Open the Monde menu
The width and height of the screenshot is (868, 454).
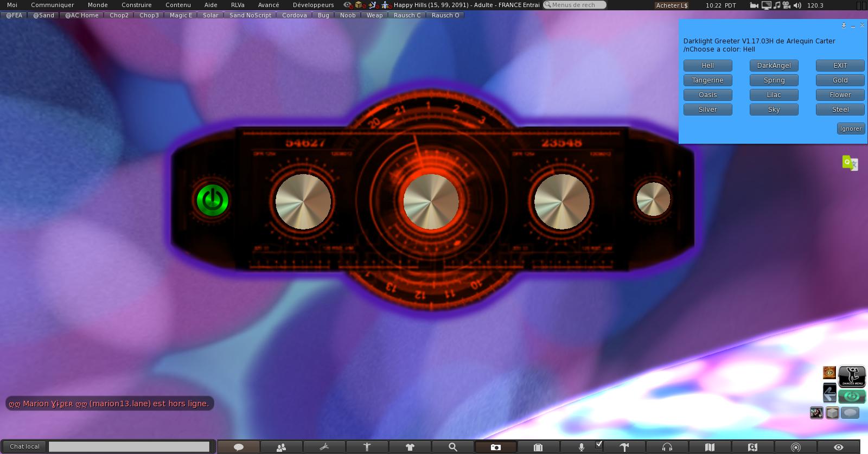(x=98, y=5)
